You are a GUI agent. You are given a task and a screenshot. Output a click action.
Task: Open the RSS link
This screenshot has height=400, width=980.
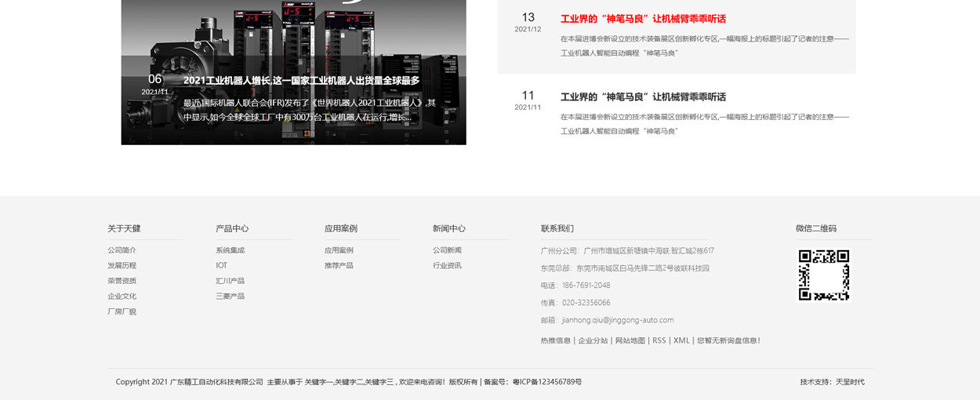coord(659,341)
